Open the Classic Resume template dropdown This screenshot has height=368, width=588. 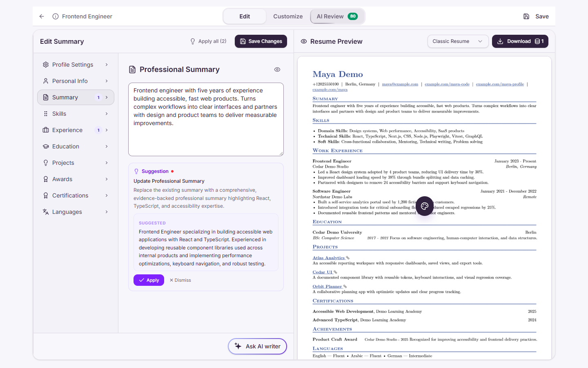[458, 41]
